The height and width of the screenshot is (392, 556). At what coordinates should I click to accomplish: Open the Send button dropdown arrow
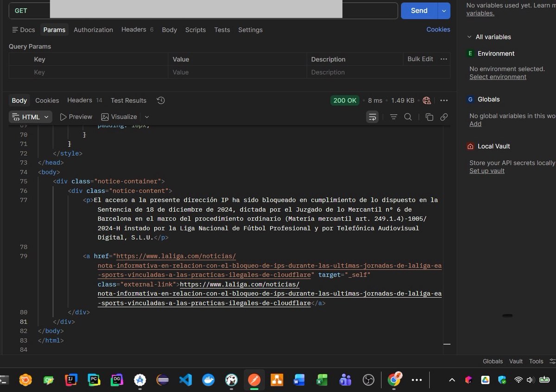pyautogui.click(x=444, y=11)
